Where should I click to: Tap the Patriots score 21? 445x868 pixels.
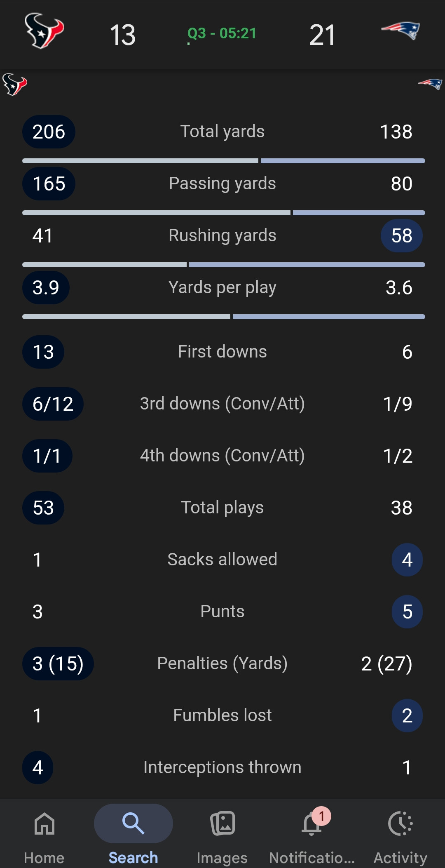[322, 35]
